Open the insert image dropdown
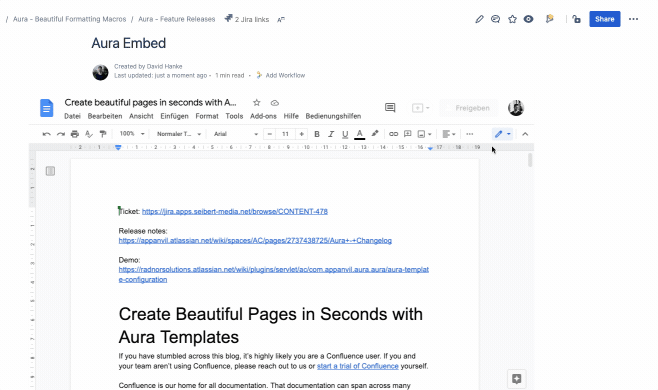 pos(424,134)
